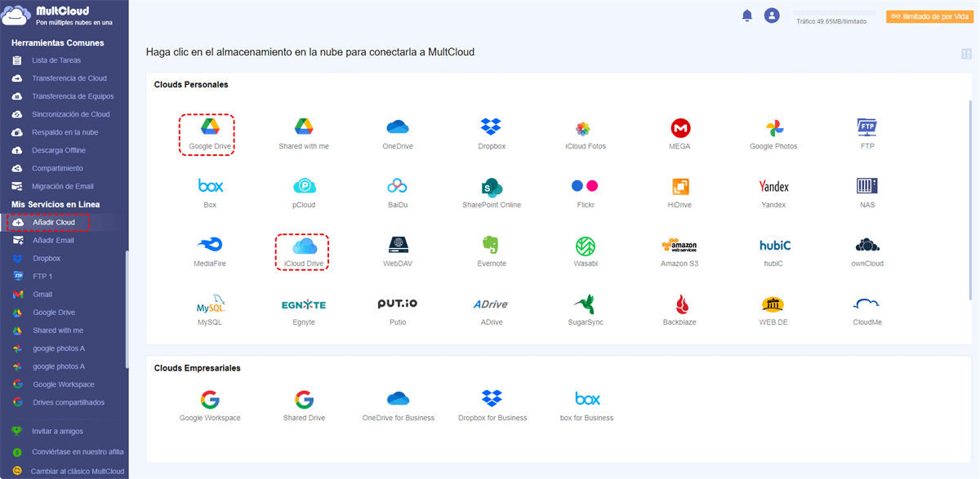Add MySQL connection
Viewport: 980px width, 479px height.
(210, 311)
